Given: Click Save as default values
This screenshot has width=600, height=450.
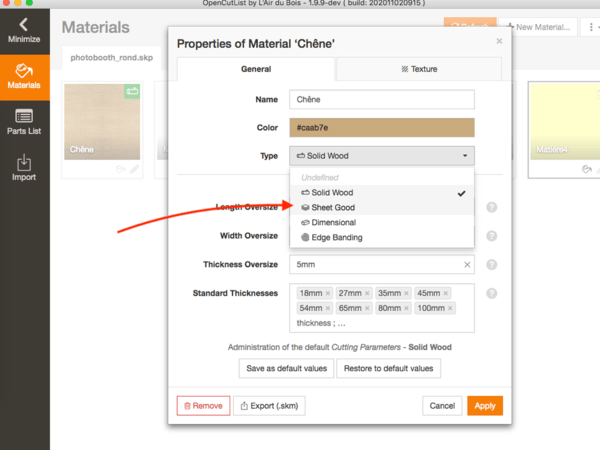Looking at the screenshot, I should pos(287,368).
